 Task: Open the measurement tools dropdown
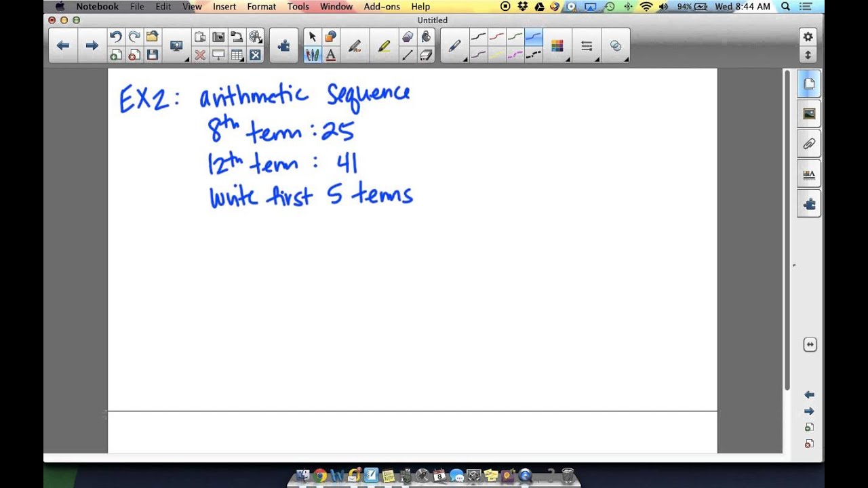255,37
